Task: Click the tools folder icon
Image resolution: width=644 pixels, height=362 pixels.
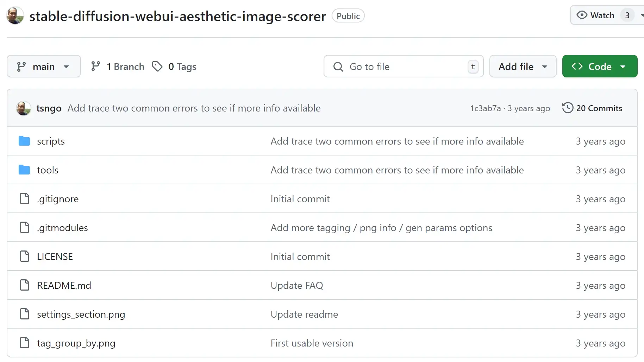Action: pyautogui.click(x=24, y=170)
